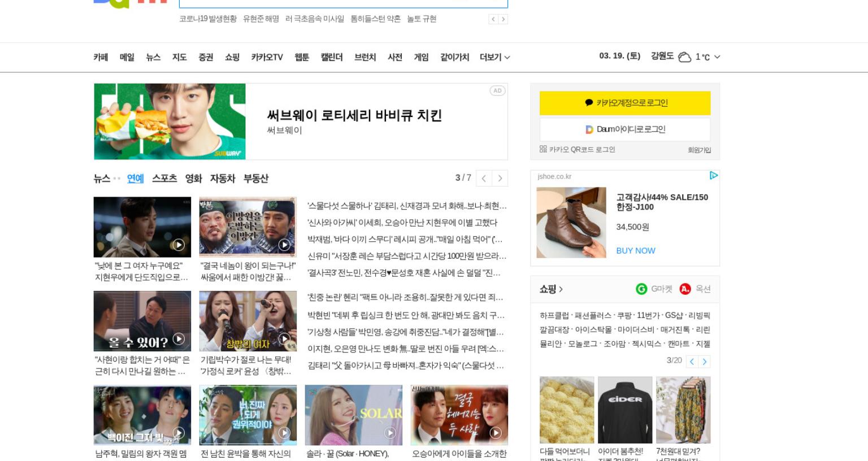Open the floral pants shopping thumbnail
The height and width of the screenshot is (461, 868).
tap(683, 410)
